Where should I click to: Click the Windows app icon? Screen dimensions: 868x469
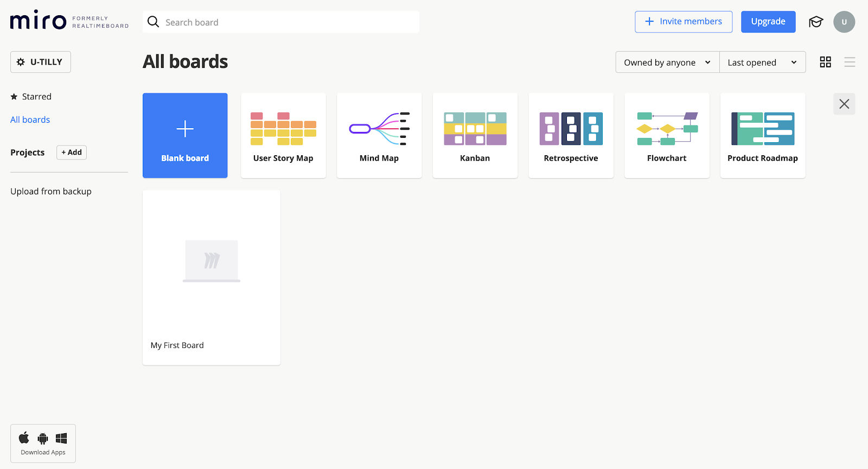pyautogui.click(x=61, y=438)
